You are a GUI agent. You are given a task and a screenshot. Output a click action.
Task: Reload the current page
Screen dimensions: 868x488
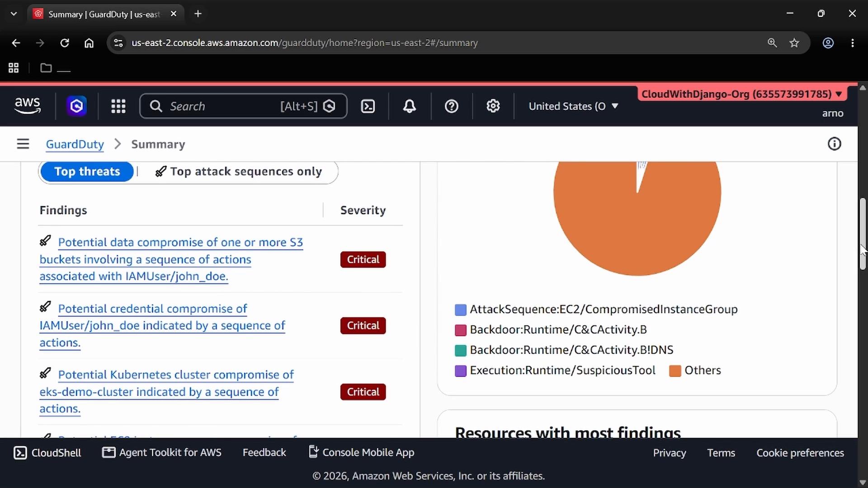(x=65, y=43)
